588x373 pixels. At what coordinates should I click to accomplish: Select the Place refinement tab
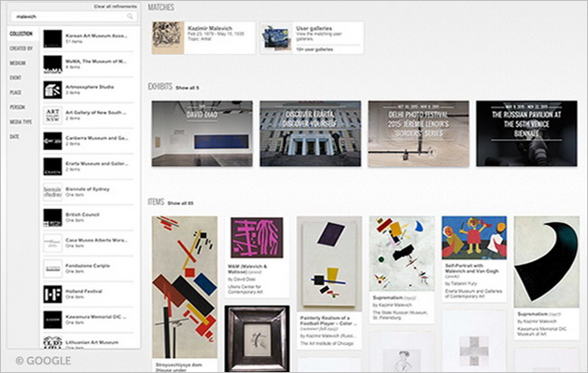[16, 92]
